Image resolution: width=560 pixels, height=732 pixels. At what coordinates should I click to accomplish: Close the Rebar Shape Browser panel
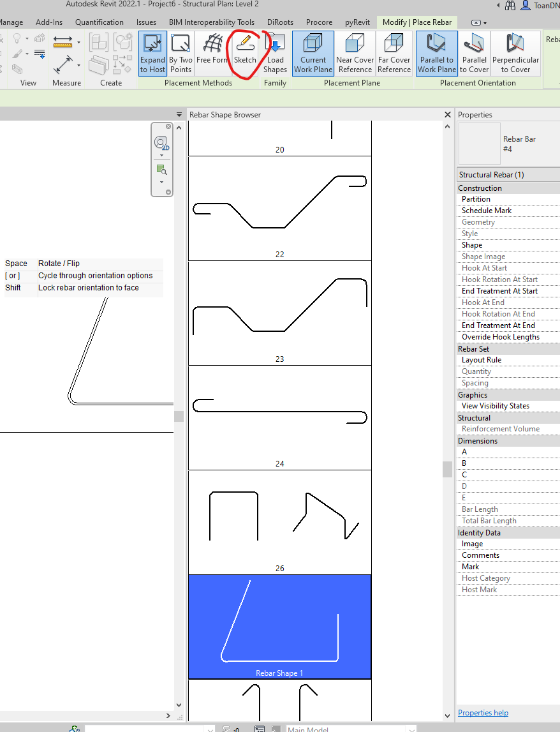448,114
